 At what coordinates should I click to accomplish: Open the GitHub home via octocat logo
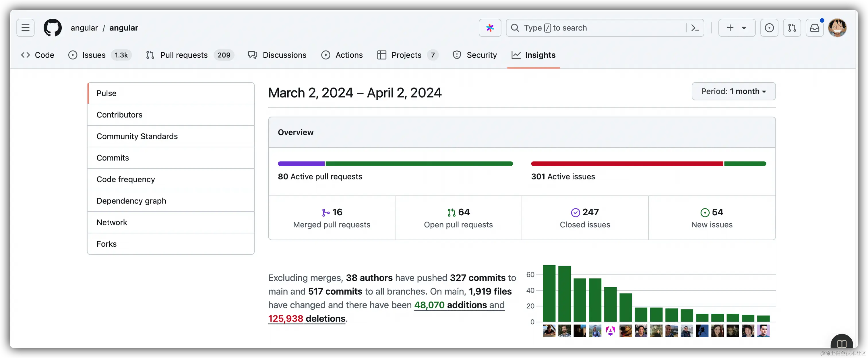pos(53,28)
